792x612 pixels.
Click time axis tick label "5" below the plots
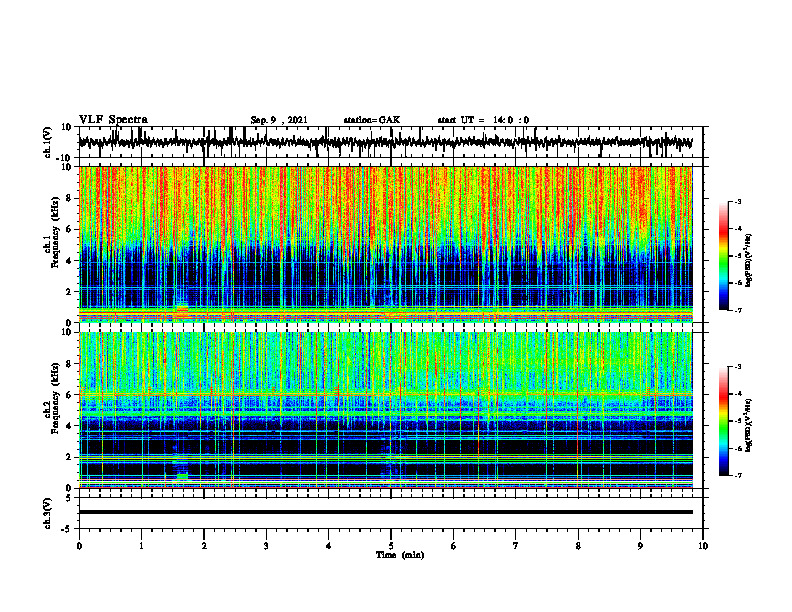(391, 546)
